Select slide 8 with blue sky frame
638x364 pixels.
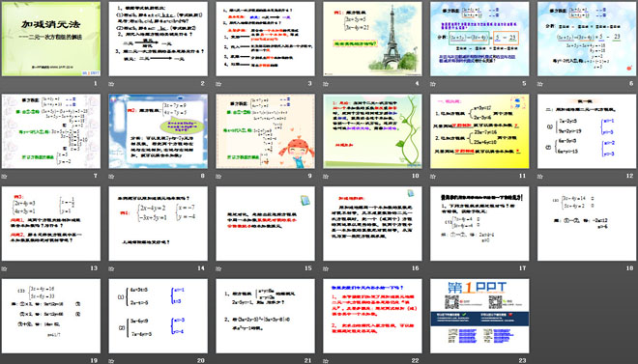tap(159, 131)
